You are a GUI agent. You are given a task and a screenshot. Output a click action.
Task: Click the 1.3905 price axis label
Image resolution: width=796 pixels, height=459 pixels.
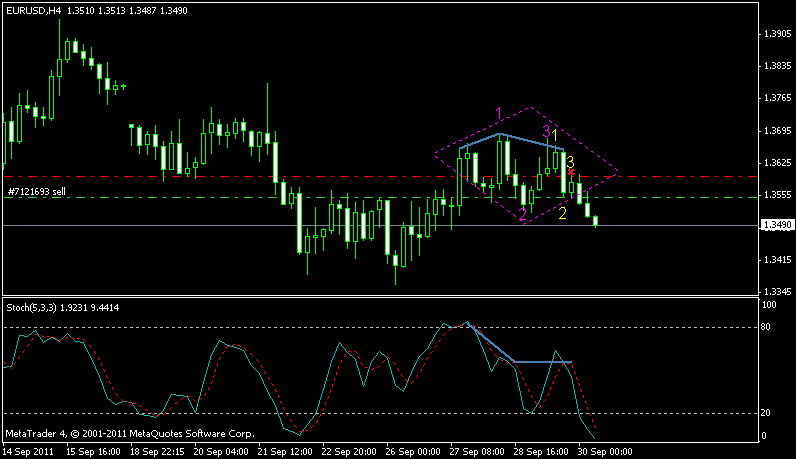(777, 34)
